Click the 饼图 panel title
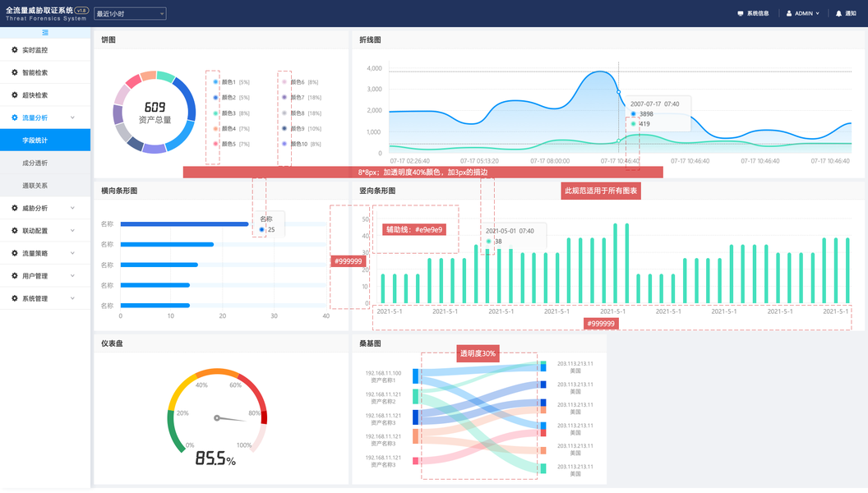868x493 pixels. [x=108, y=39]
